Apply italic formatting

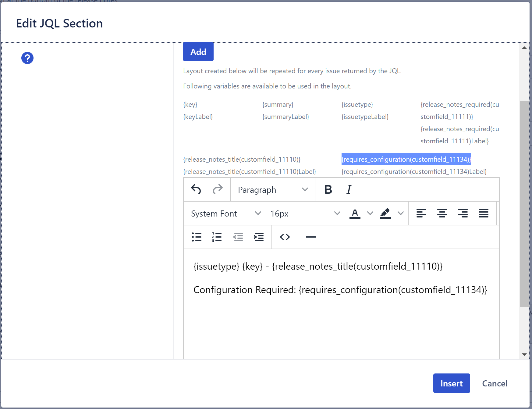[x=348, y=189]
